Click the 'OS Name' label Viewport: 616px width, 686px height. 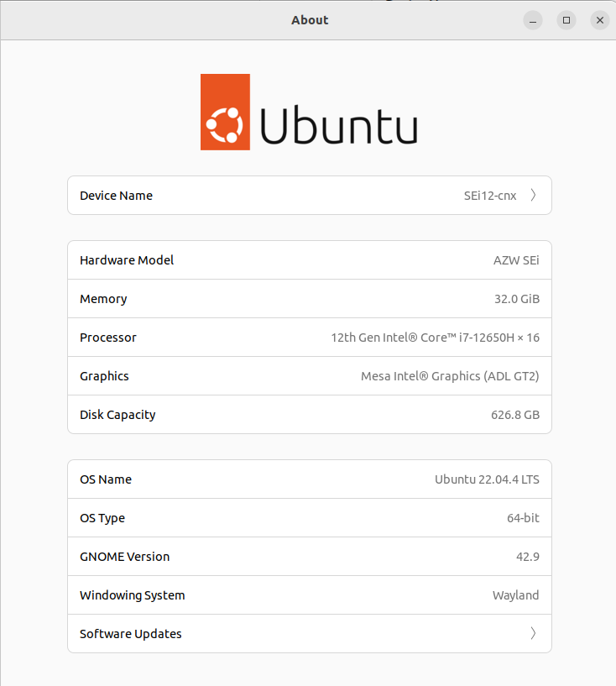point(106,479)
